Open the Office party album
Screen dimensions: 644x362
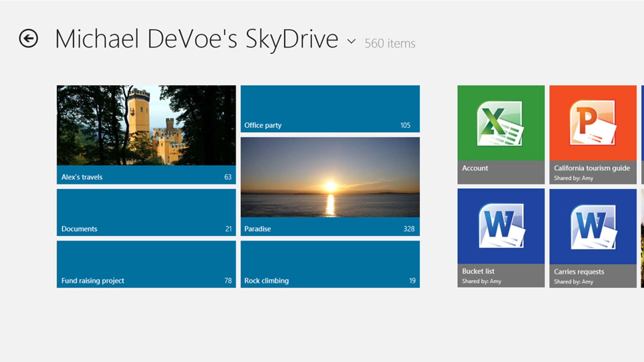pos(330,107)
